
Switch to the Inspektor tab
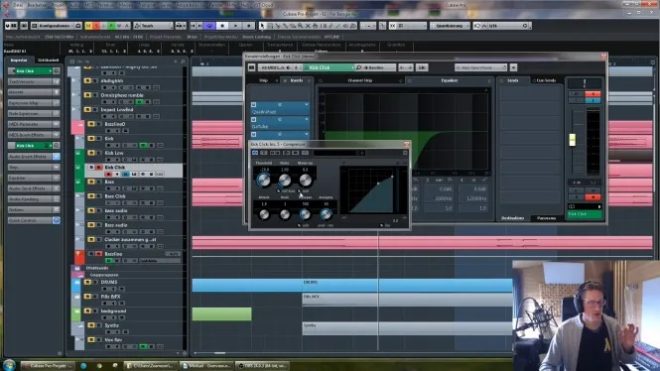[19, 60]
